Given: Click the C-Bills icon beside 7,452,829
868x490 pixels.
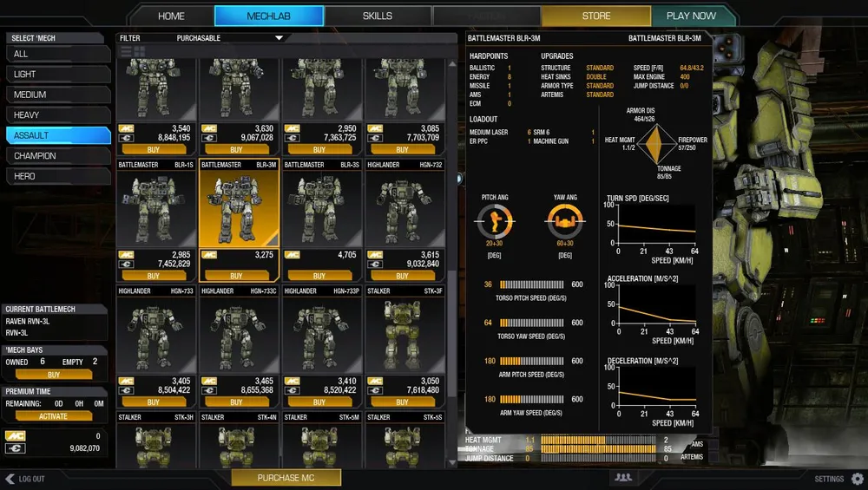Looking at the screenshot, I should coord(126,264).
